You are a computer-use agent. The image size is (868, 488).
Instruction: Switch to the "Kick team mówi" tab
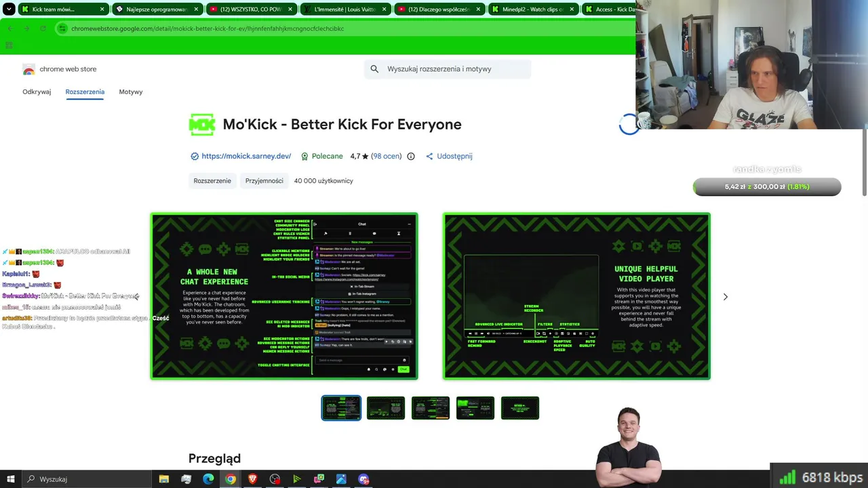(62, 9)
